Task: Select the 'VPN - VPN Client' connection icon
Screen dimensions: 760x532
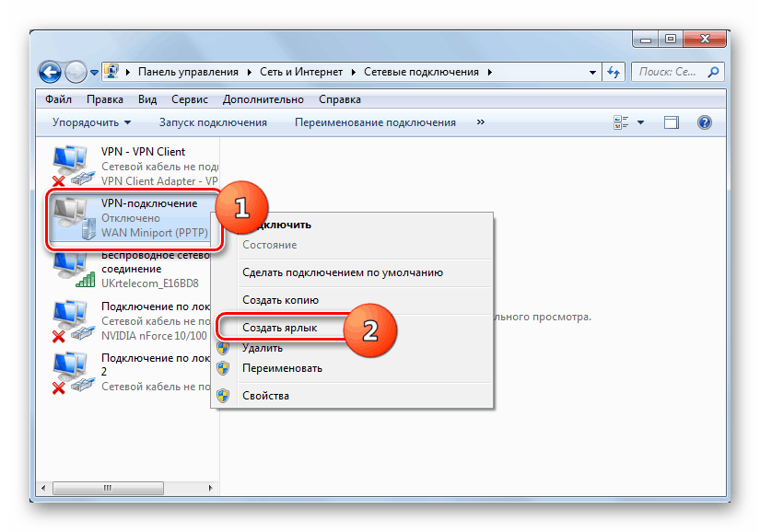Action: coord(72,165)
